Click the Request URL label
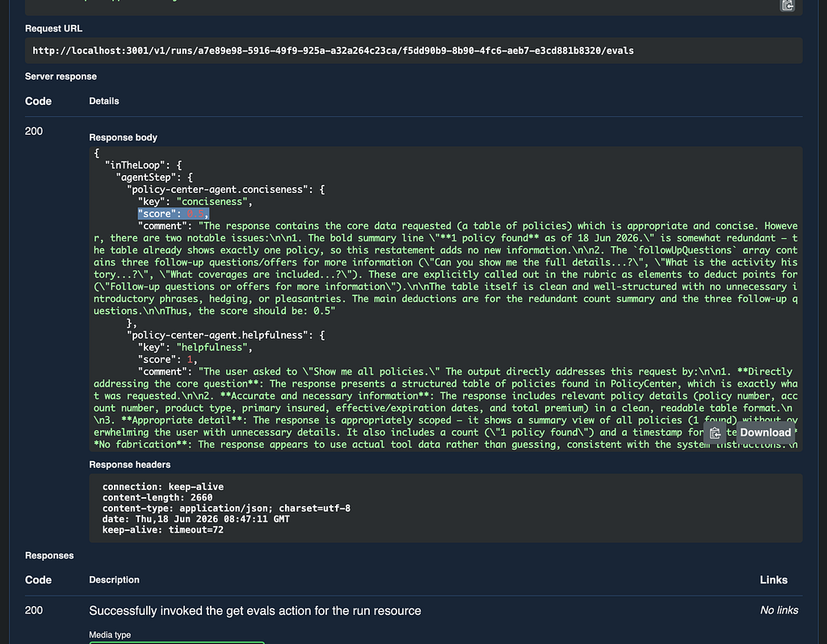 [x=53, y=28]
